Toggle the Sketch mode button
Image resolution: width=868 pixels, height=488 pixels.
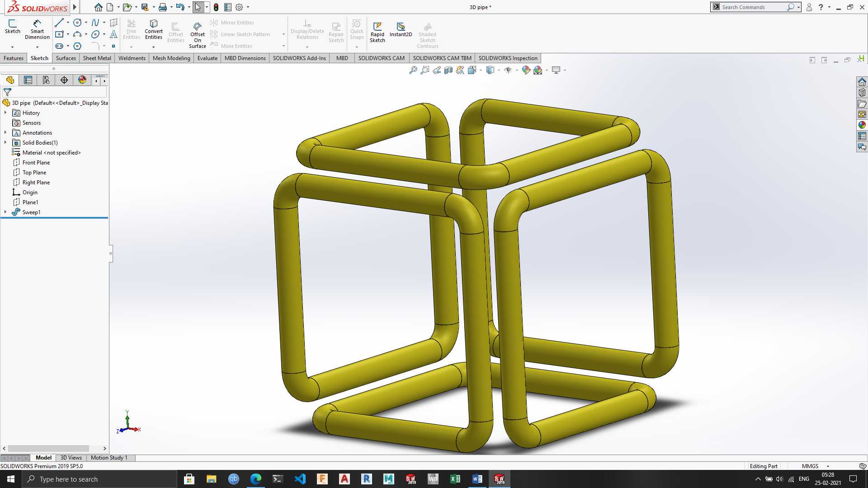pyautogui.click(x=13, y=27)
